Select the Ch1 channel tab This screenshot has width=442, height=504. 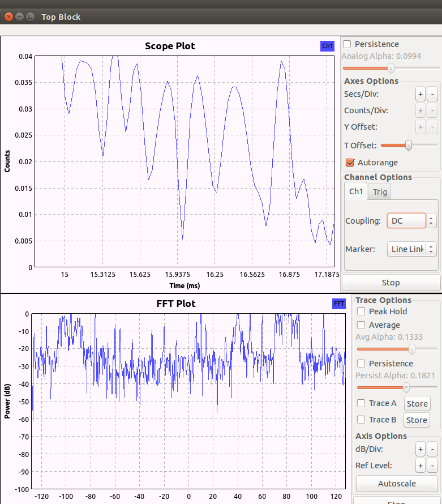pos(356,191)
